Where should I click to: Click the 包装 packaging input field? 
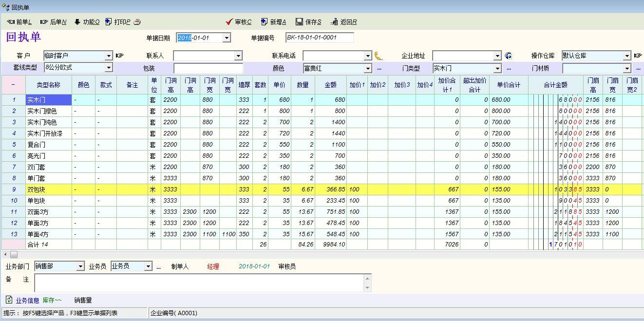coord(208,68)
